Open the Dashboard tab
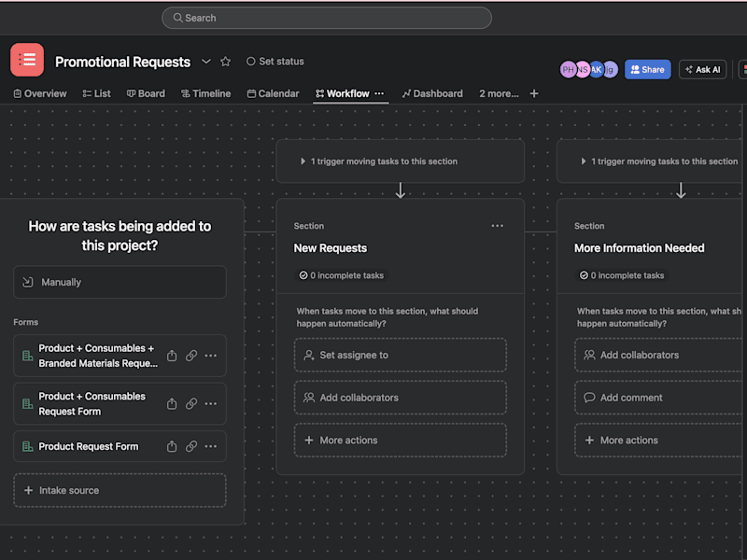747x560 pixels. click(432, 93)
